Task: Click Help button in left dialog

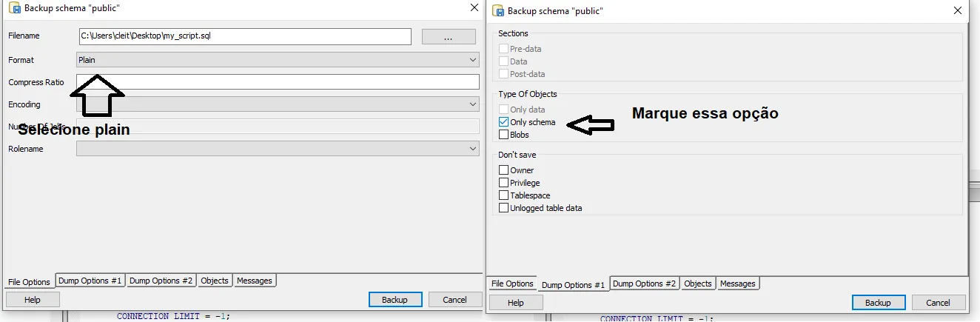Action: (x=33, y=300)
